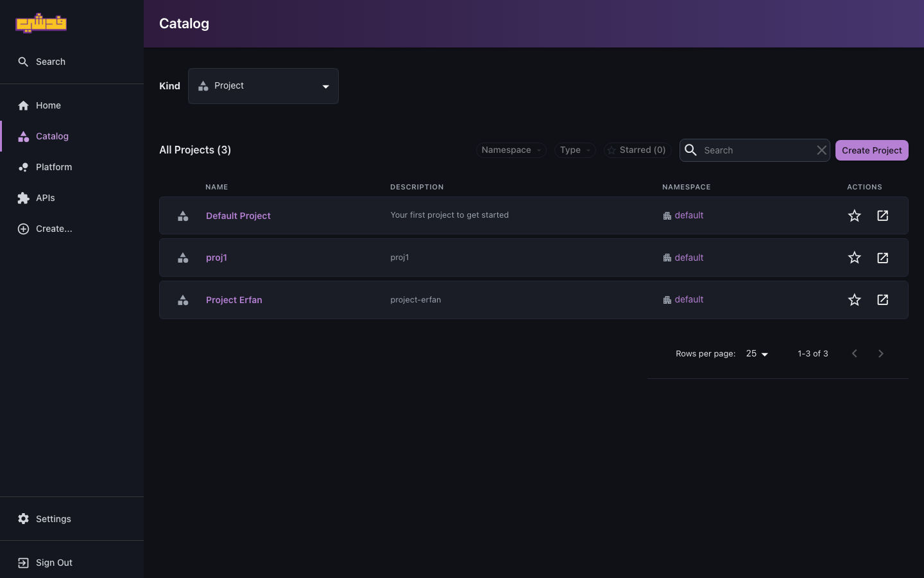
Task: Open the Type filter dropdown
Action: pos(575,150)
